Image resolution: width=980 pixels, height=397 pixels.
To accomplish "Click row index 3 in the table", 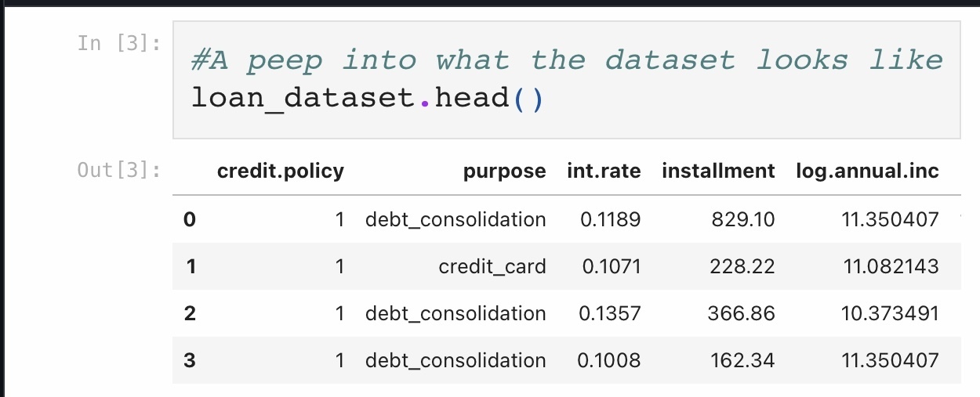I will pyautogui.click(x=190, y=361).
